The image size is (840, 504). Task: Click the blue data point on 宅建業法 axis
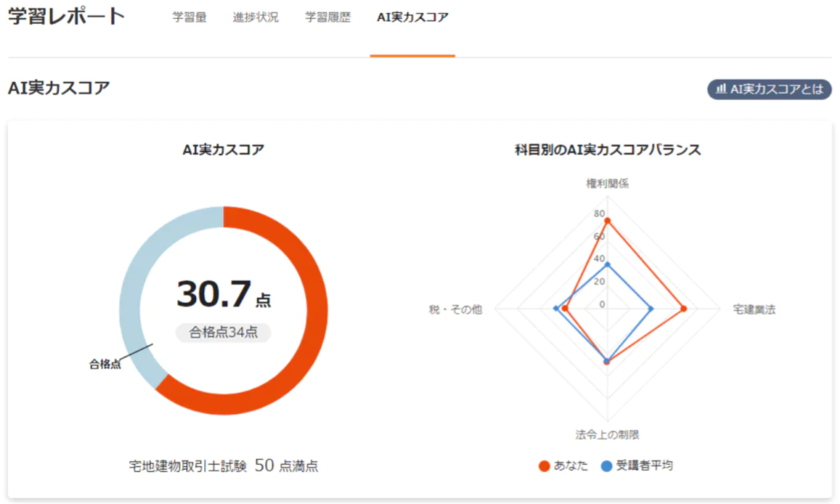point(651,309)
